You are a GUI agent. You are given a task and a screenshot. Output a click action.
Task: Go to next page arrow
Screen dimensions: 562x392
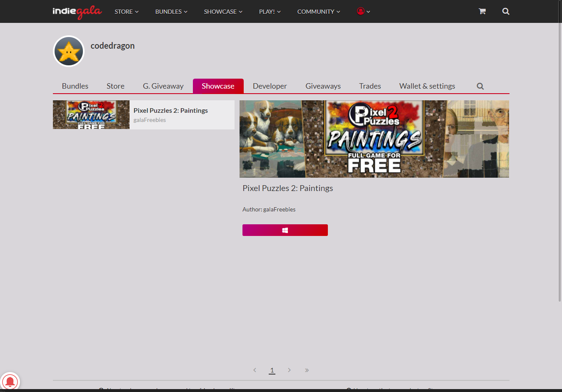point(289,370)
